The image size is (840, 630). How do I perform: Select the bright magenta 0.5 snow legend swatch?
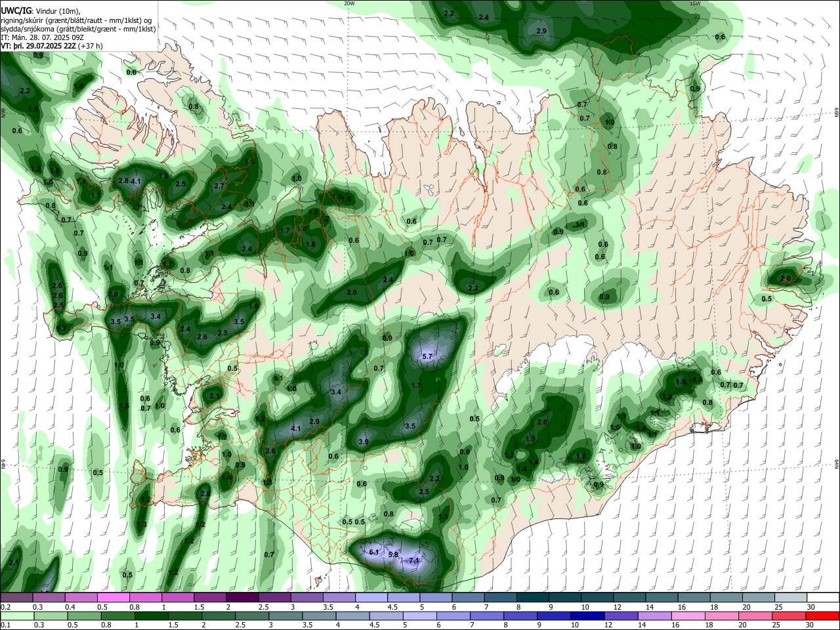point(114,598)
